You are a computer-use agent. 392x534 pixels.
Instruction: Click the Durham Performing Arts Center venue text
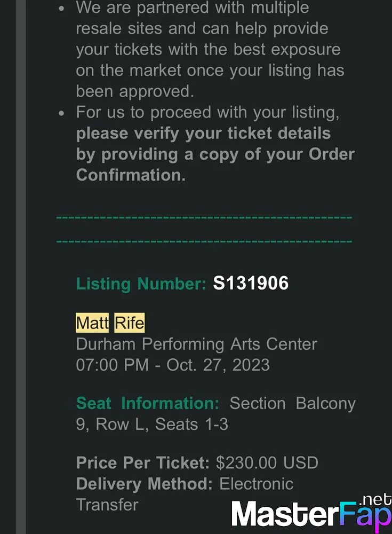196,344
